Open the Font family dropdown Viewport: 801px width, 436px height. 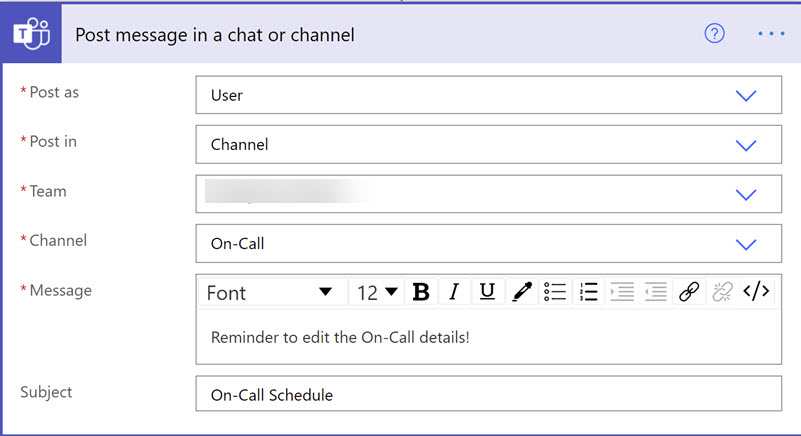273,292
